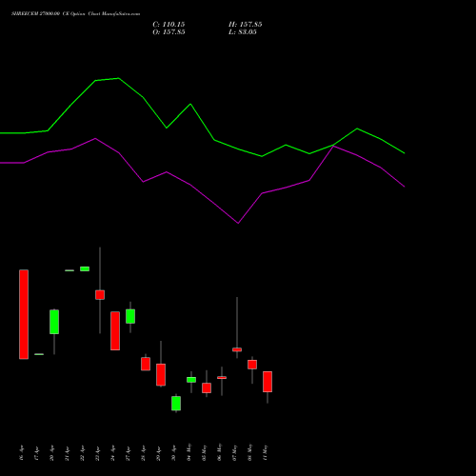Select the small green candle for 22 Apr
The height and width of the screenshot is (476, 476).
point(85,268)
